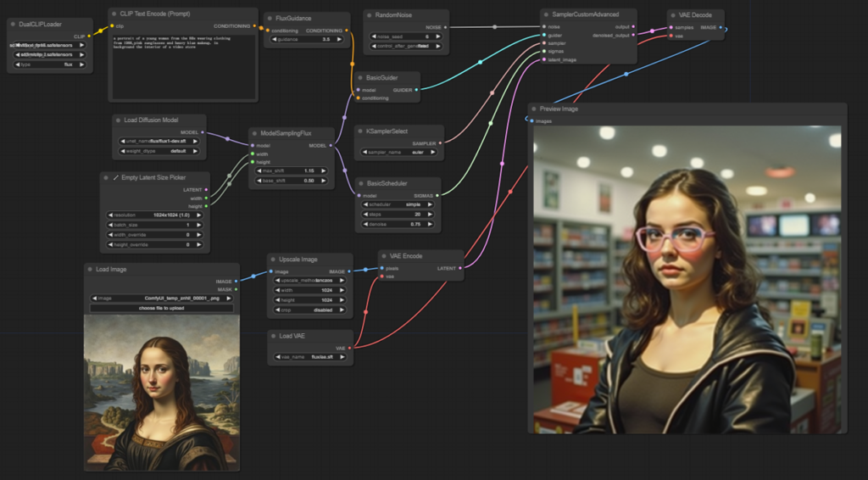Image resolution: width=868 pixels, height=480 pixels.
Task: Click the pencil icon on Empty Latent Size Picker
Action: point(115,177)
